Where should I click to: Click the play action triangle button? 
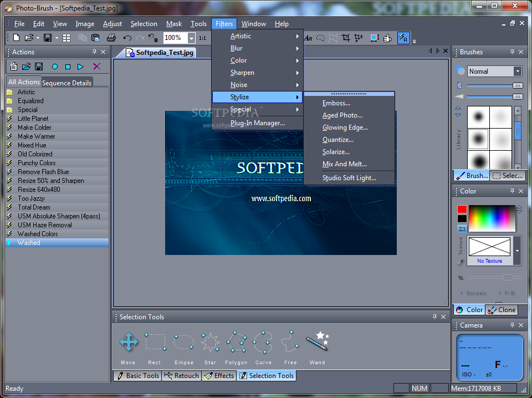(80, 67)
